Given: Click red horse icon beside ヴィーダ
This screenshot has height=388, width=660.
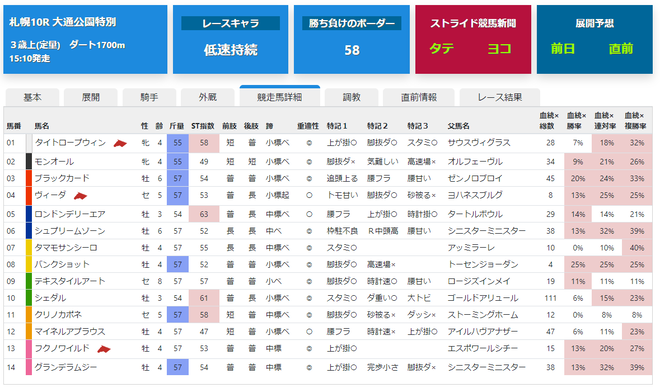Looking at the screenshot, I should (80, 196).
